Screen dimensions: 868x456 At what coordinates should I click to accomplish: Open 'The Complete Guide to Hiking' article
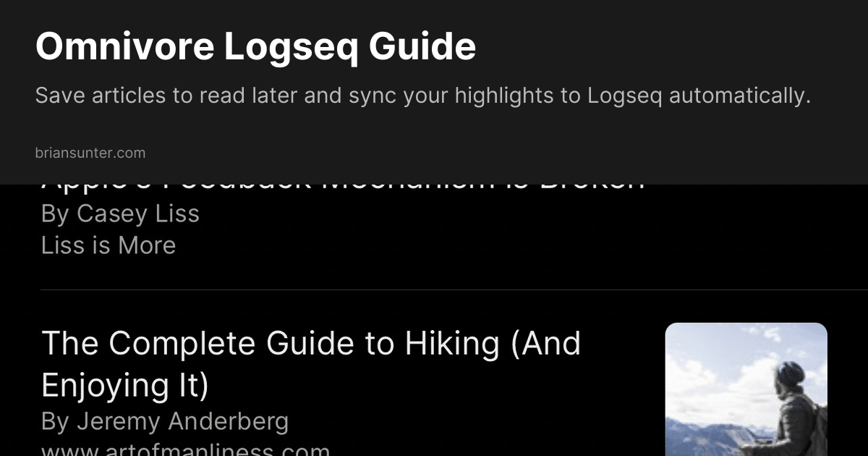[x=311, y=343]
